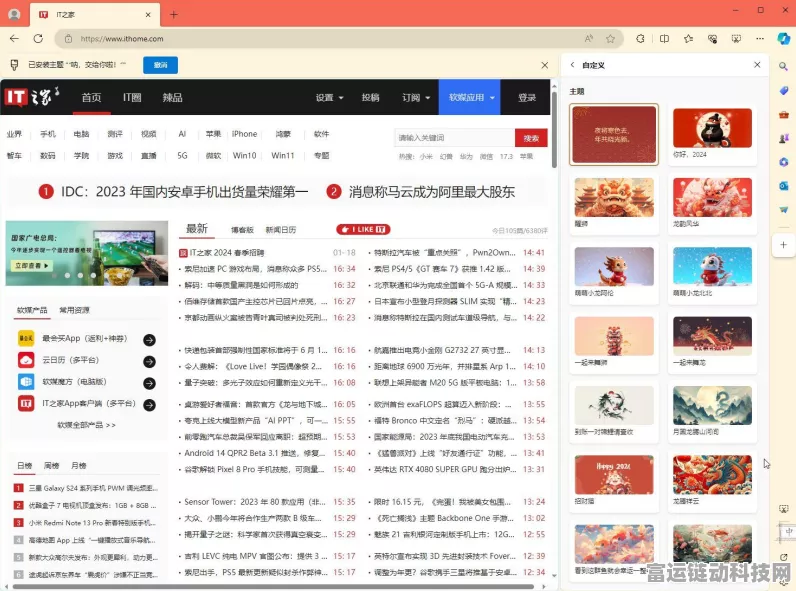This screenshot has height=591, width=796.
Task: Open the 鸿蒙 category link
Action: pyautogui.click(x=283, y=134)
